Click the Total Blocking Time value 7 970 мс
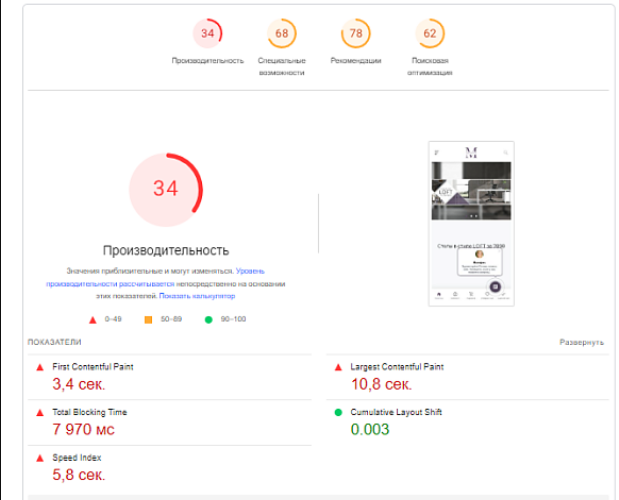 click(83, 429)
